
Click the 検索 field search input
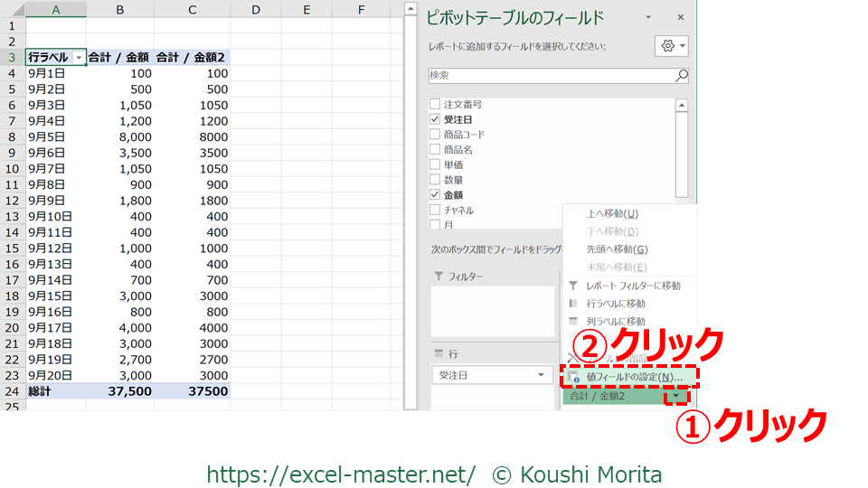550,76
